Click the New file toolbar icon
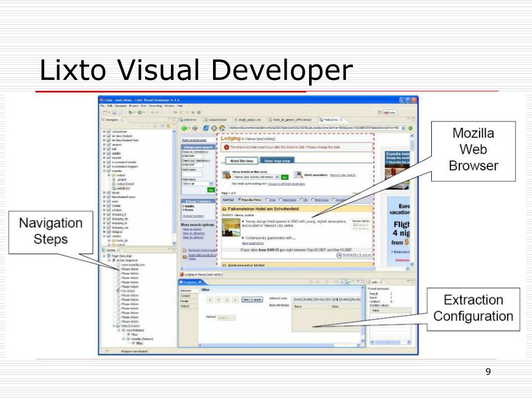 point(105,112)
